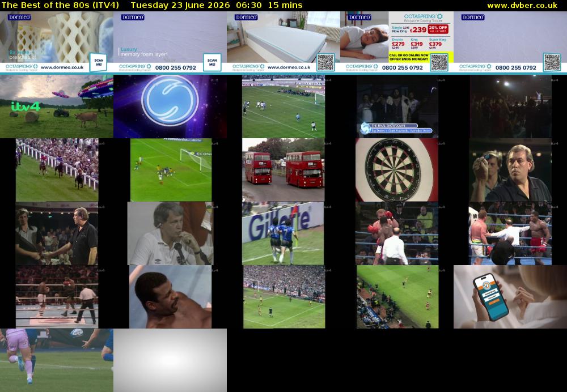Click the www.dormeo.co.uk link in first ad

tap(62, 67)
